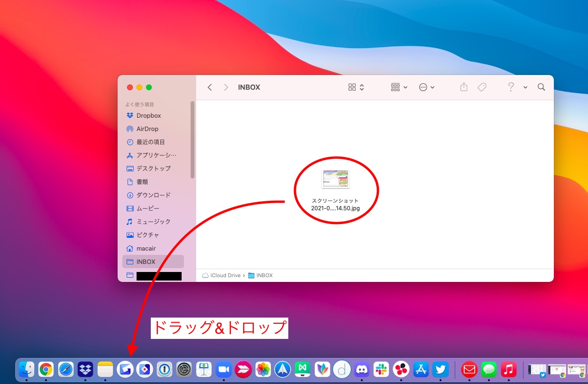Screen dimensions: 588x384
Task: Open Finder from the Dock
Action: point(27,369)
